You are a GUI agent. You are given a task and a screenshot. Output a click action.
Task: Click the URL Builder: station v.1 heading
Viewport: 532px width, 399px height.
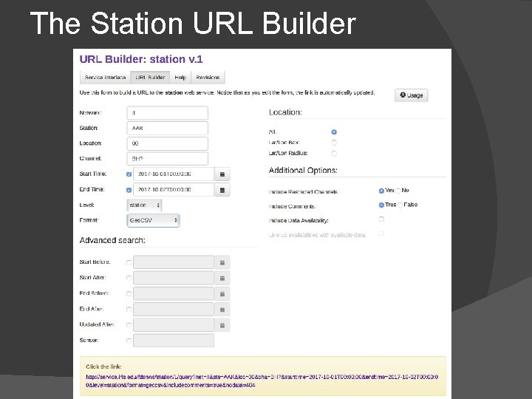click(141, 59)
